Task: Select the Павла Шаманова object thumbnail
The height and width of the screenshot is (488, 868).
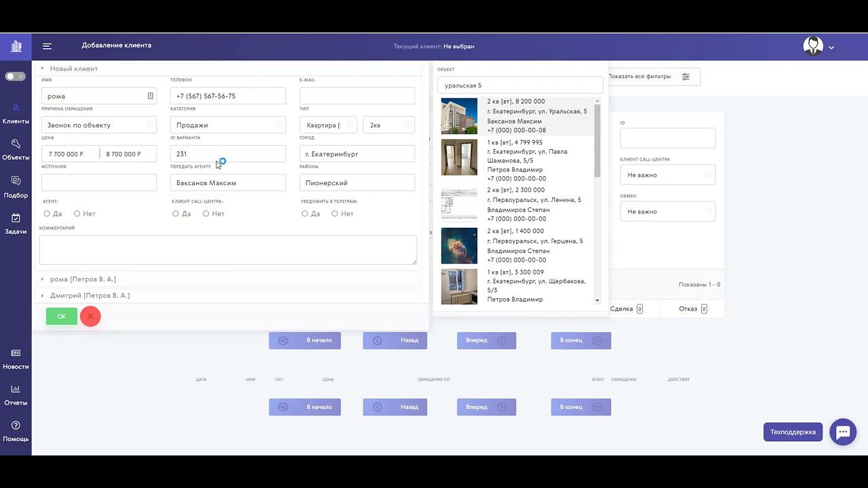Action: 459,157
